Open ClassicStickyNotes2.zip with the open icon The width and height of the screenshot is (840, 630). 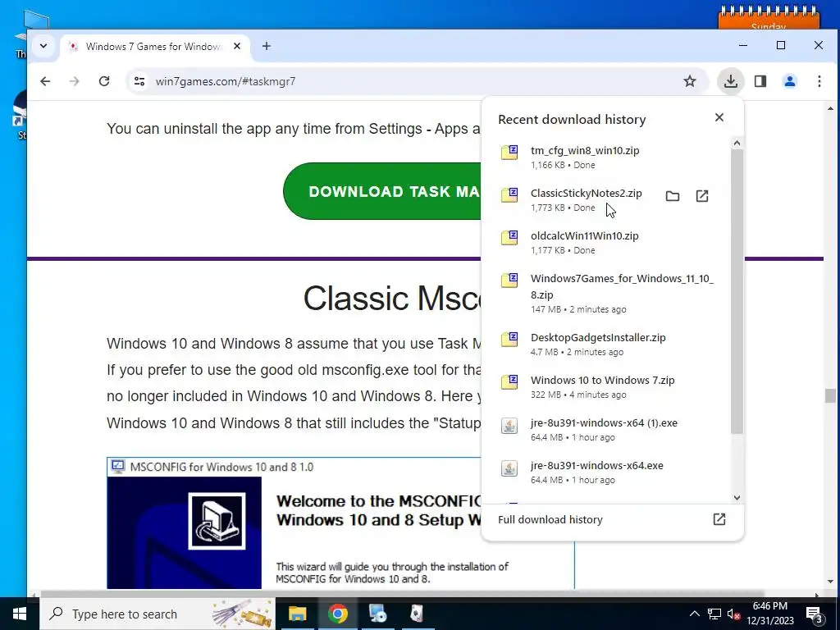point(702,196)
